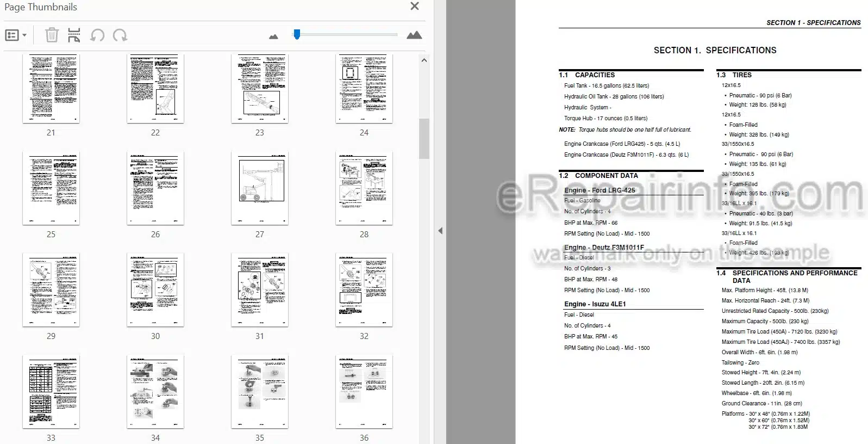Select page 35 thumbnail
Viewport: 868px width, 444px height.
(260, 392)
